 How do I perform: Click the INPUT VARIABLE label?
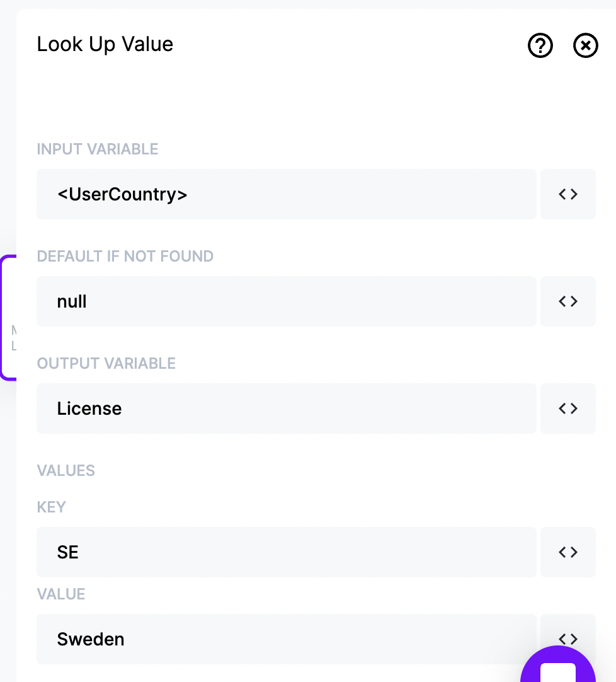pyautogui.click(x=98, y=149)
